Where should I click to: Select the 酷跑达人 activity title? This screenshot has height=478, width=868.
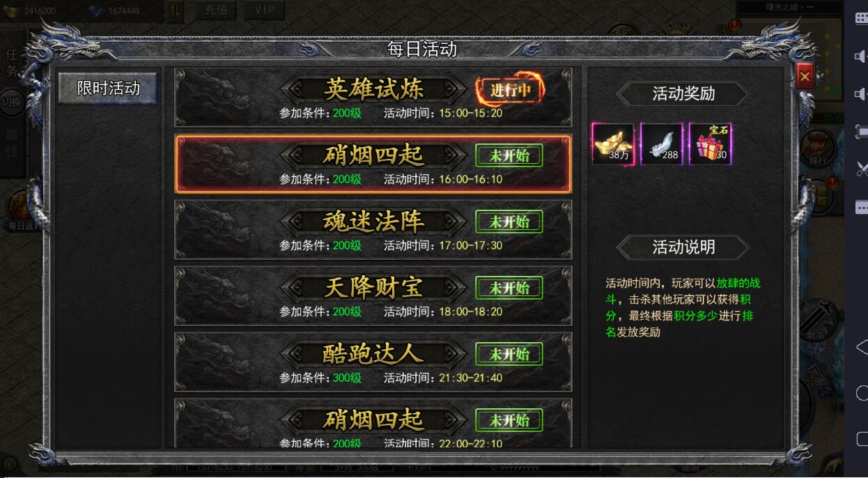[x=373, y=354]
